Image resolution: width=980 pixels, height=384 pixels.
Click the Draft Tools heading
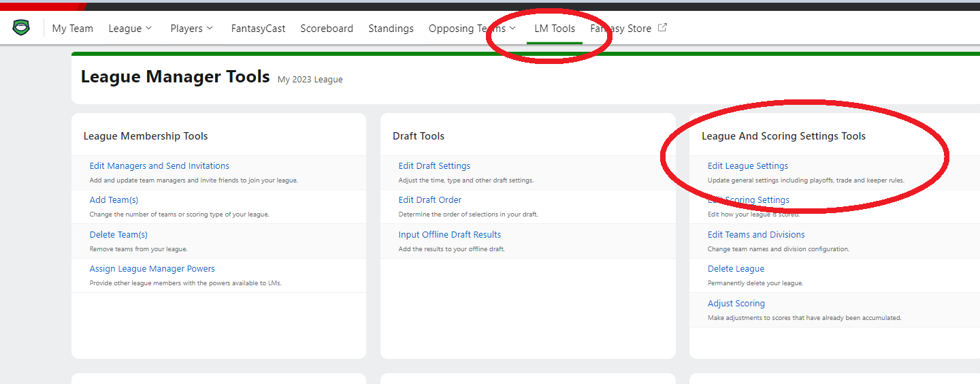coord(419,136)
